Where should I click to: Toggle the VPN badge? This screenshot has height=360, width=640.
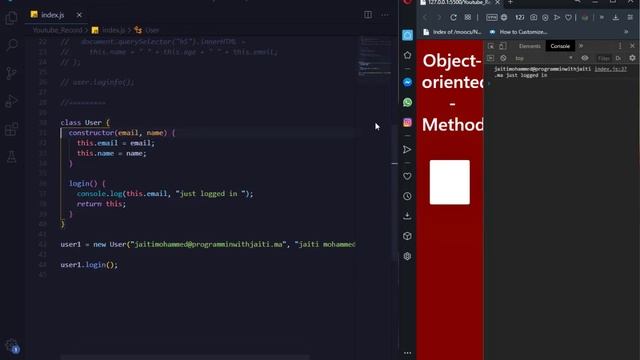pos(492,18)
